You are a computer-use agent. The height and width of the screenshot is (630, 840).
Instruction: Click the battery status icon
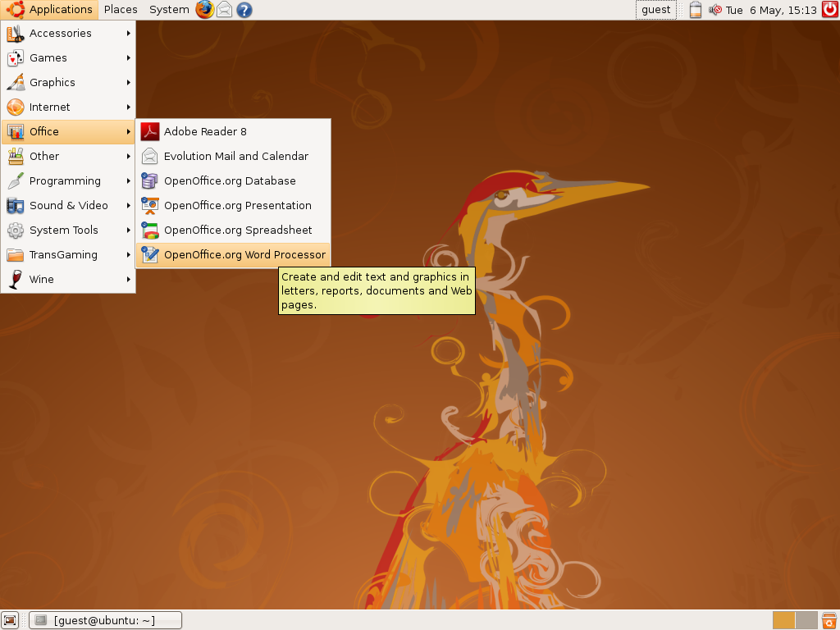click(x=696, y=10)
